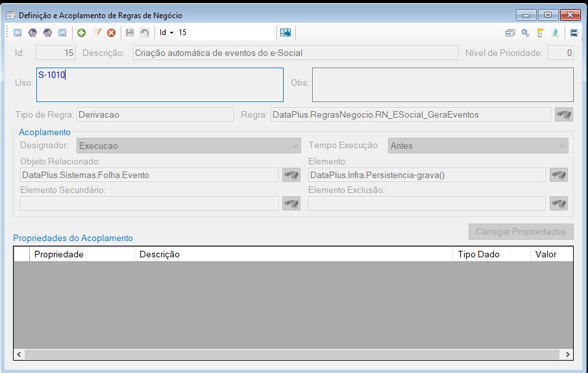Open the grid view icon in toolbar

(x=286, y=32)
